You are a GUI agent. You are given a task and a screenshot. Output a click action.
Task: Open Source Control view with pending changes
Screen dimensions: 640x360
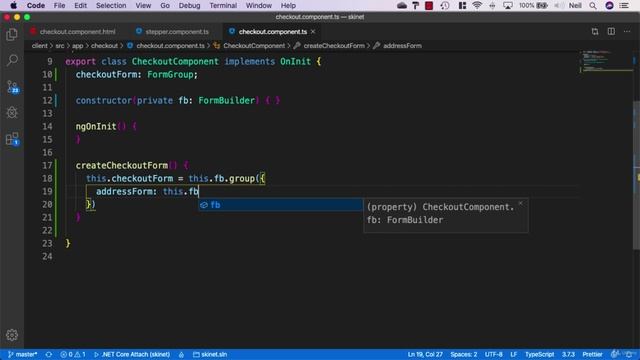(12, 87)
